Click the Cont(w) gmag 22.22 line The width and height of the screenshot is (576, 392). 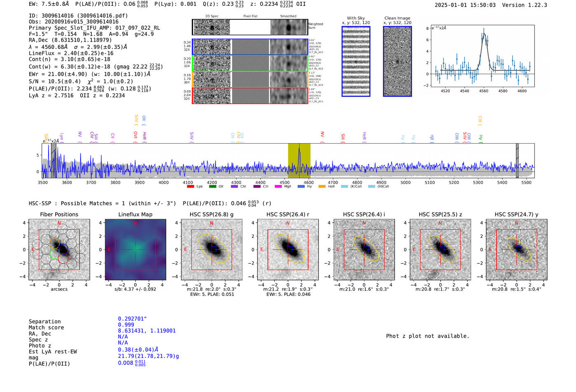[96, 67]
